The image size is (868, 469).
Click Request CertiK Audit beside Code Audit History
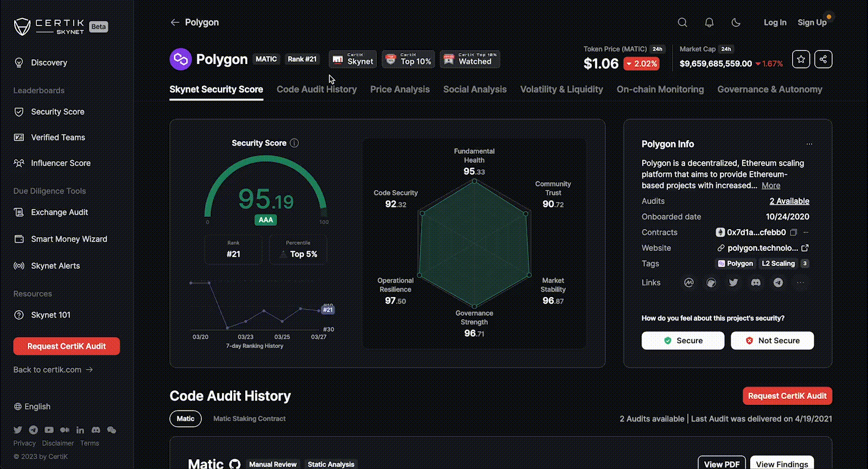tap(787, 396)
